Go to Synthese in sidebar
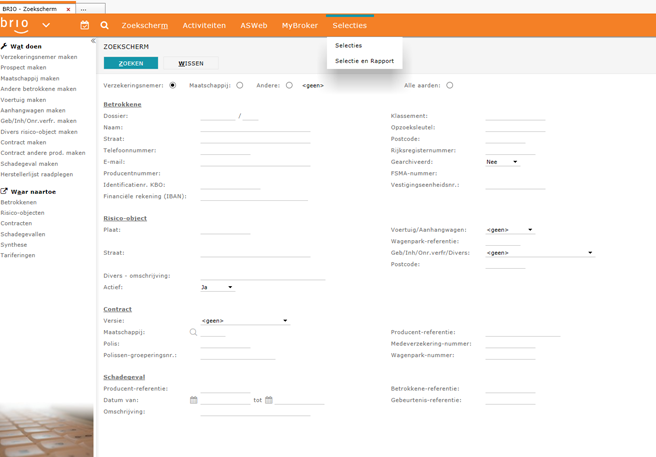The image size is (656, 457). (x=13, y=245)
